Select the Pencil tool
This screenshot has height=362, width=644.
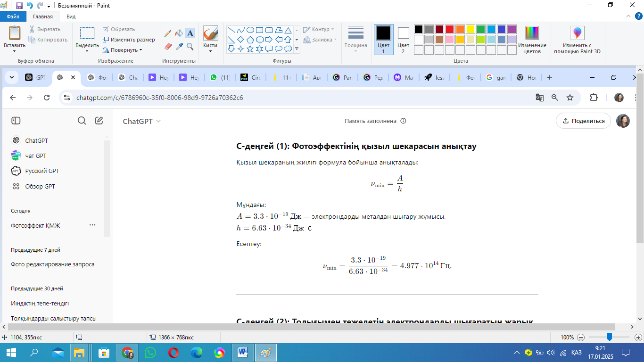[x=168, y=33]
